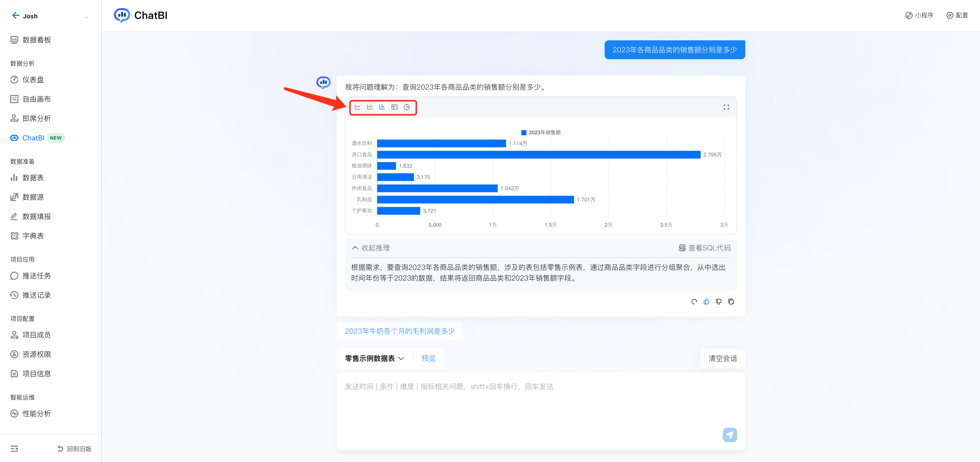Open 仪表盘 in the sidebar

[x=33, y=80]
